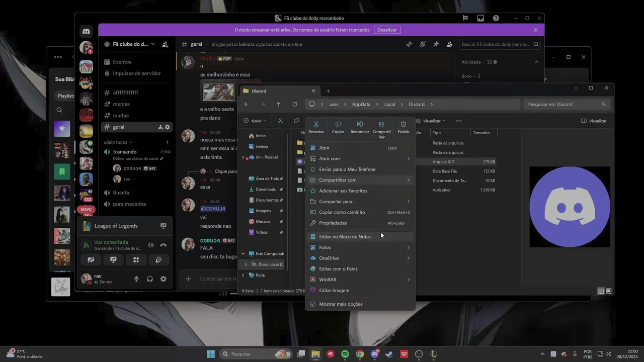Open Impulsos de servidor
The width and height of the screenshot is (644, 362).
tap(137, 73)
